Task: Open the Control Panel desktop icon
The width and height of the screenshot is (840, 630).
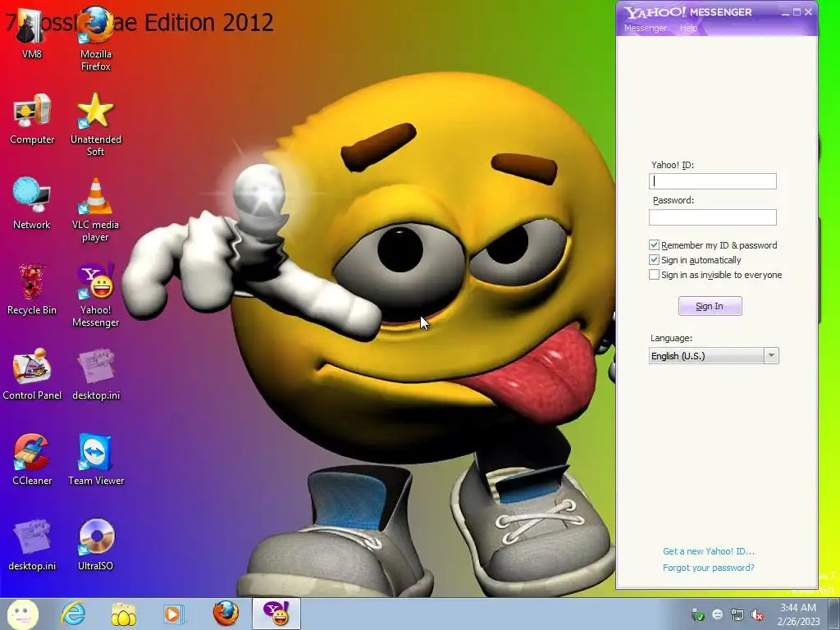Action: coord(32,374)
